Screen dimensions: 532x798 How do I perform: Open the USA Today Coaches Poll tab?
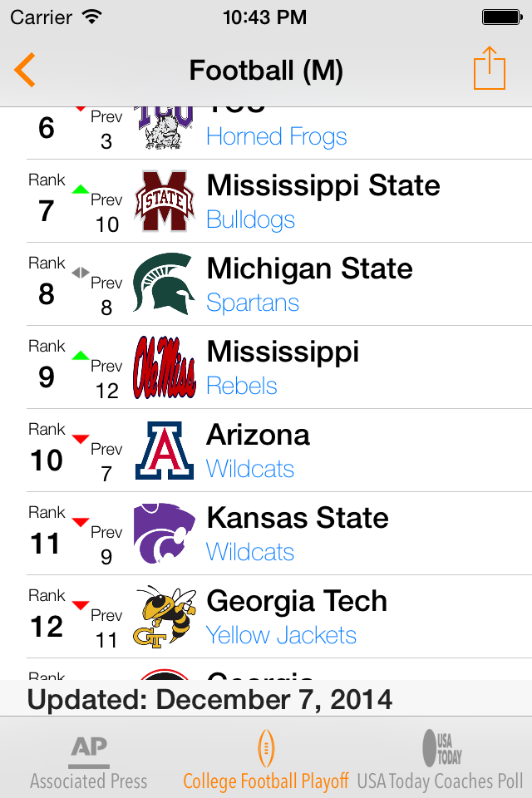441,760
